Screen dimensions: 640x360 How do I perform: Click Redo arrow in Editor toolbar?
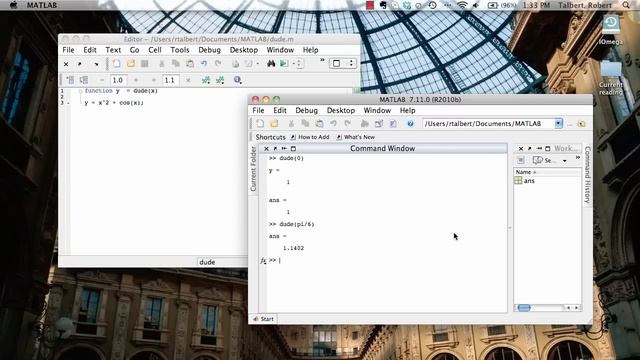click(218, 64)
